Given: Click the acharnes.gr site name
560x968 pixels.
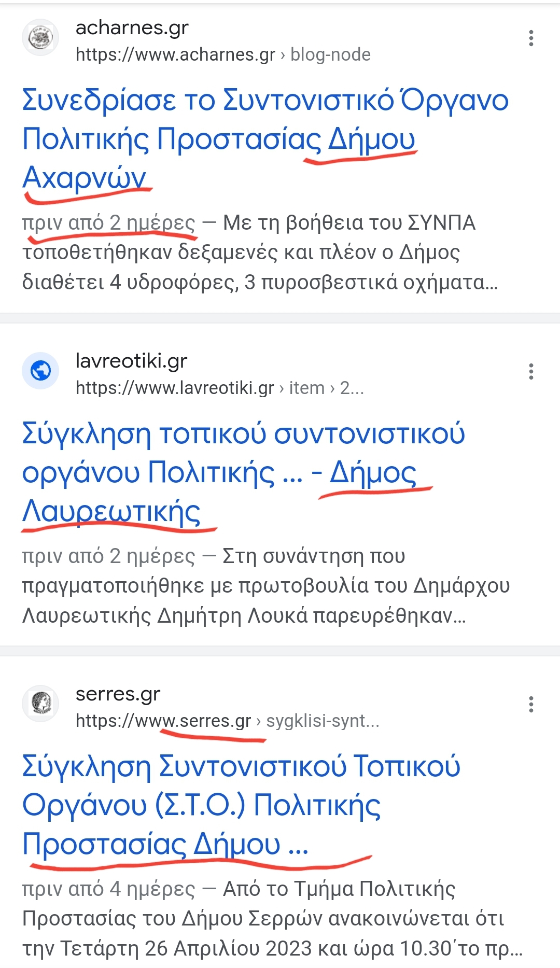Looking at the screenshot, I should pyautogui.click(x=132, y=27).
